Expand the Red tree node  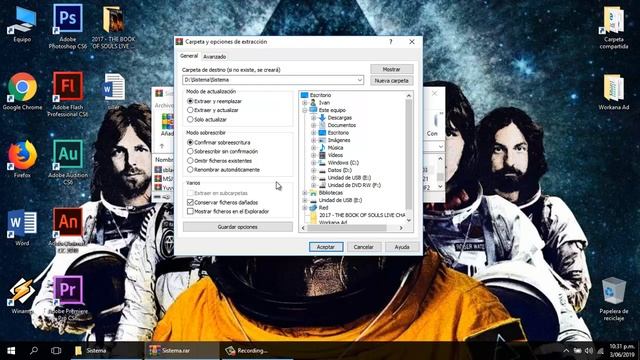tap(305, 208)
